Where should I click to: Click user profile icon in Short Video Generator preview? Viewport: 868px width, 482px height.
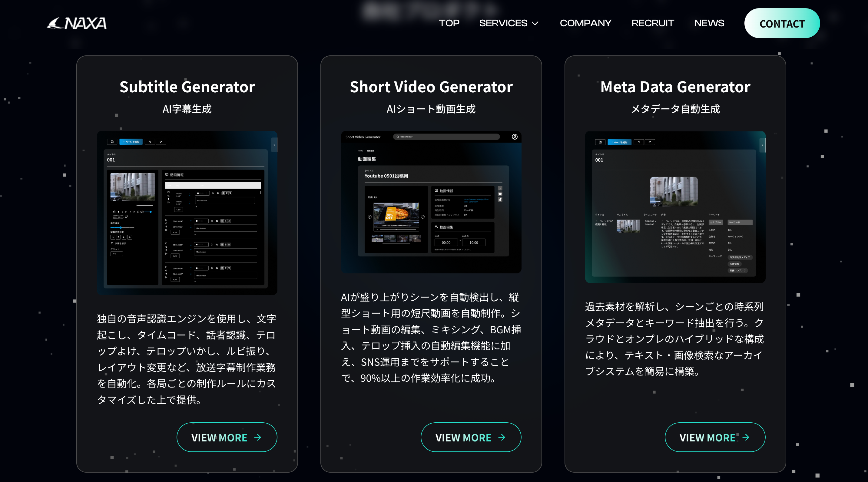point(515,137)
